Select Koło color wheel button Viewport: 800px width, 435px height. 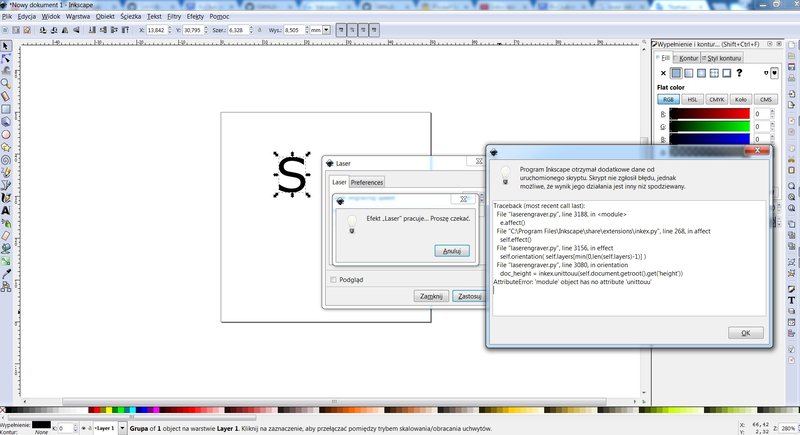[x=741, y=99]
